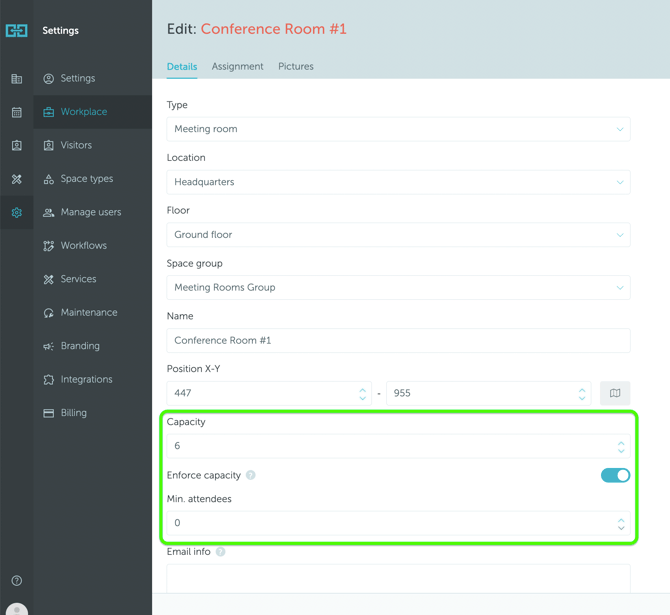
Task: Click the Name input field
Action: [398, 340]
